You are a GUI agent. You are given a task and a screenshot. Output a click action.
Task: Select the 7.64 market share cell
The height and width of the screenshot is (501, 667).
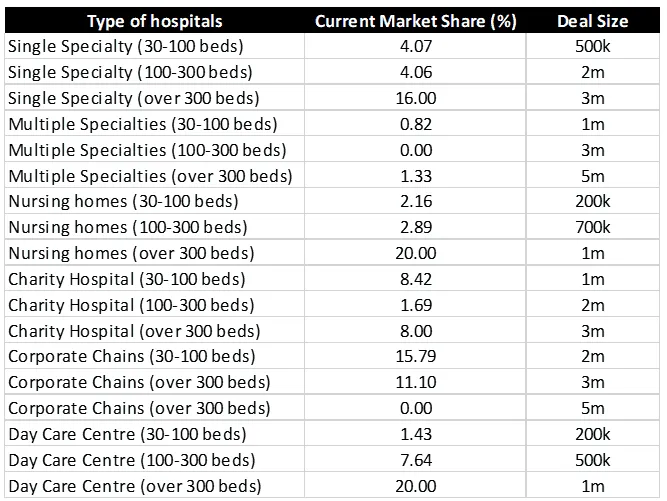(x=415, y=460)
